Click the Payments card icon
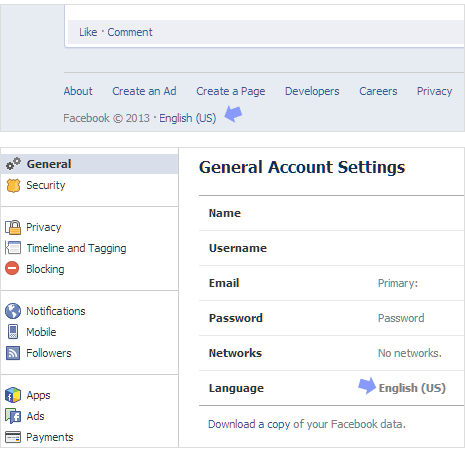This screenshot has height=456, width=465. click(x=13, y=437)
